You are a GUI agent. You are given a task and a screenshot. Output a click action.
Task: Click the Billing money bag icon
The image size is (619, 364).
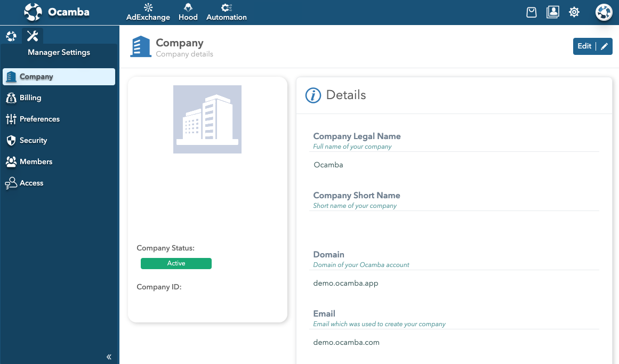(11, 98)
